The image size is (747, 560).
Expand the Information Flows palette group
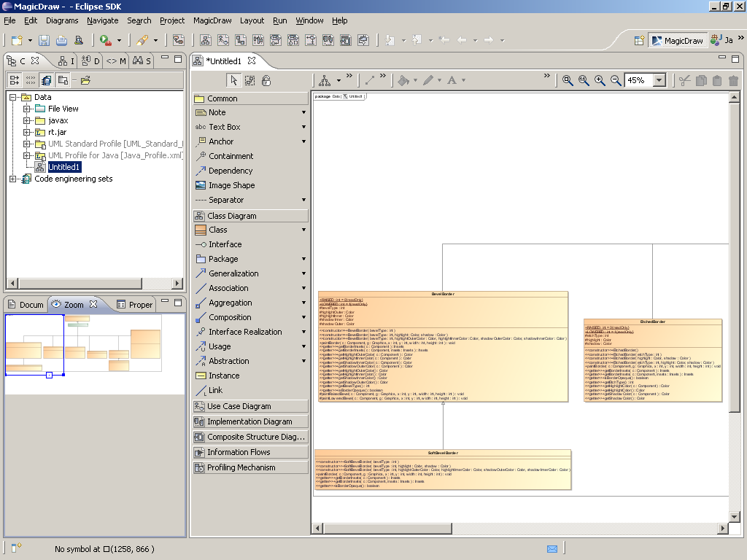coord(251,452)
